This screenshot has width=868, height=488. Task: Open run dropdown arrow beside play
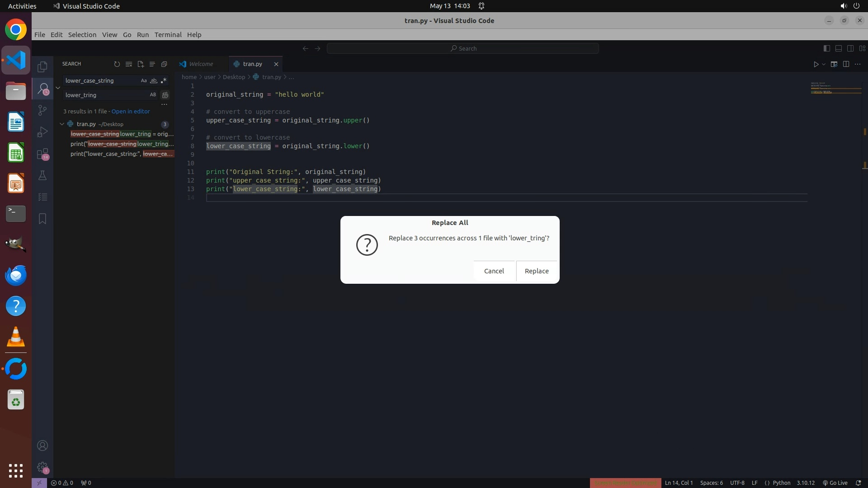coord(824,64)
